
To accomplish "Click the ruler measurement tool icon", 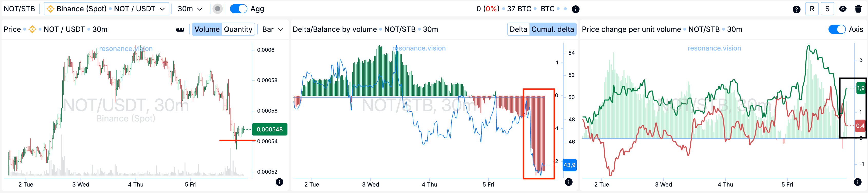I will tap(180, 30).
